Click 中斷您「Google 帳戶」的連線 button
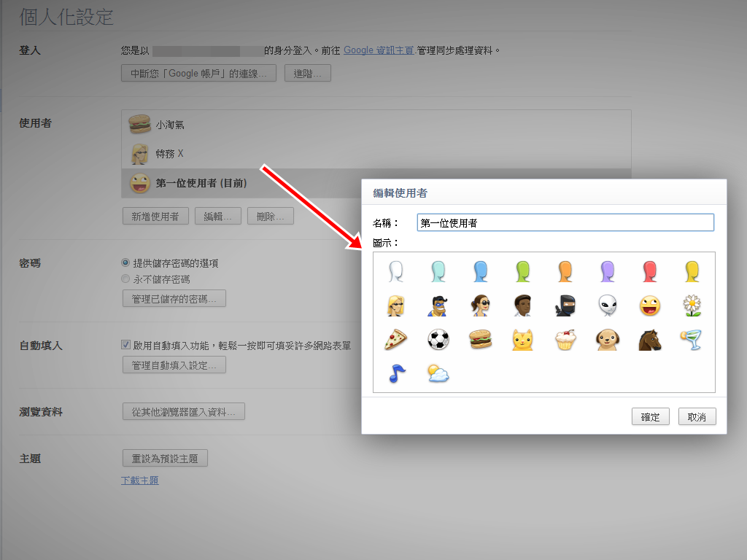 [198, 74]
